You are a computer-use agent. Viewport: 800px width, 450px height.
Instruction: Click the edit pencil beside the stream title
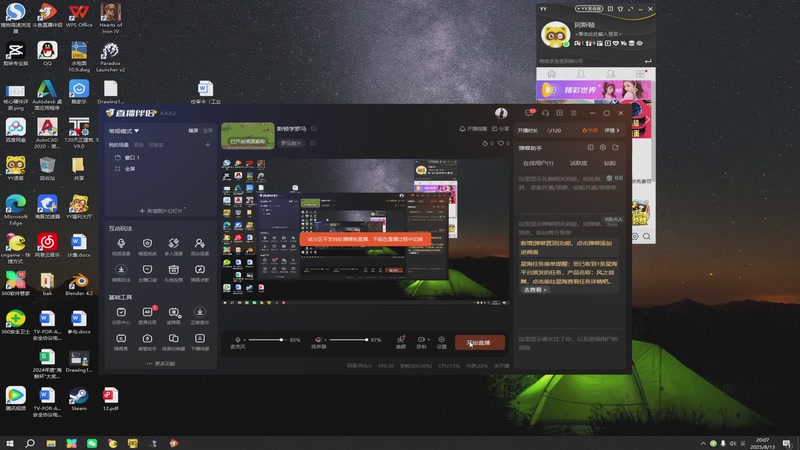pyautogui.click(x=314, y=129)
